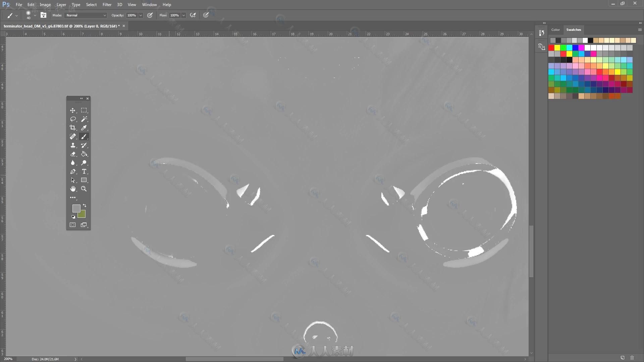Viewport: 644px width, 362px height.
Task: Click the brush size input field
Action: (28, 15)
